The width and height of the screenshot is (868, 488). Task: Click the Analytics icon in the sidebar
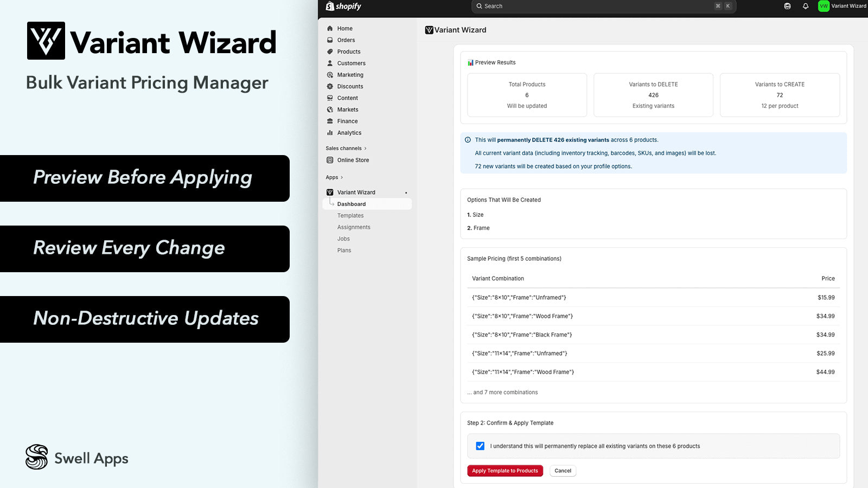tap(330, 133)
